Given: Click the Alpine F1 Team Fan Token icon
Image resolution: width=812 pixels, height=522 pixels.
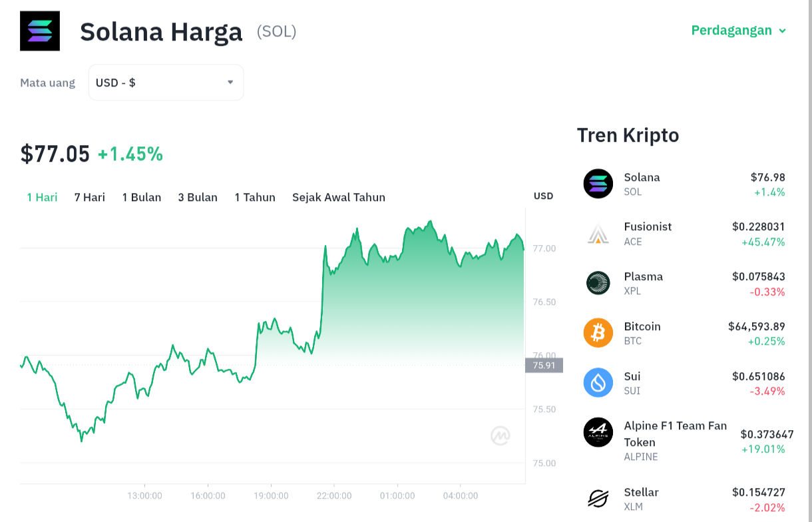Looking at the screenshot, I should click(x=598, y=432).
